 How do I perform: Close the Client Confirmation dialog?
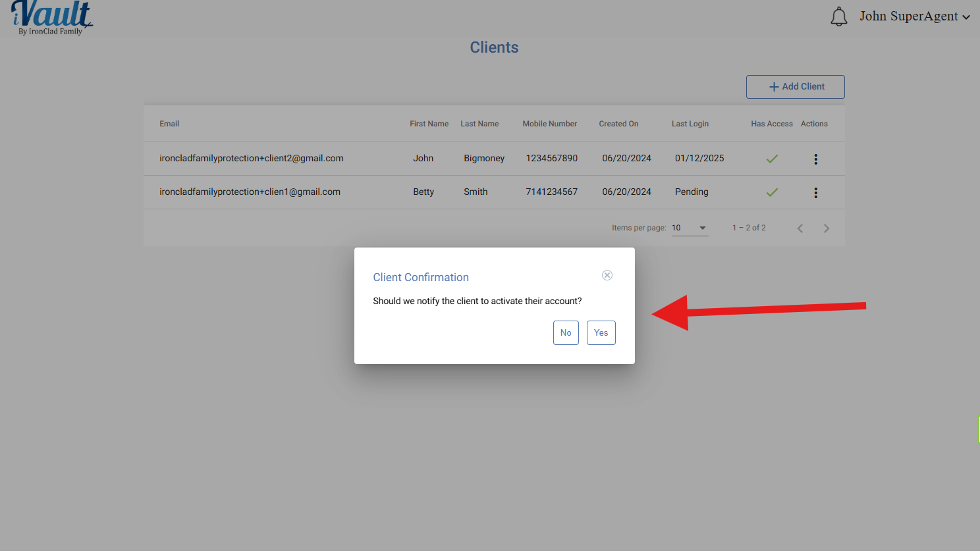607,275
